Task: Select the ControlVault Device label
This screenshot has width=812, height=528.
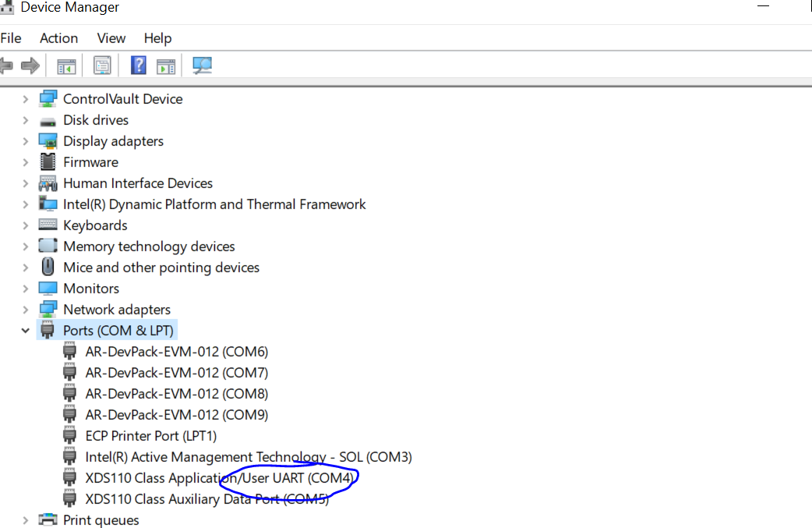Action: point(122,99)
